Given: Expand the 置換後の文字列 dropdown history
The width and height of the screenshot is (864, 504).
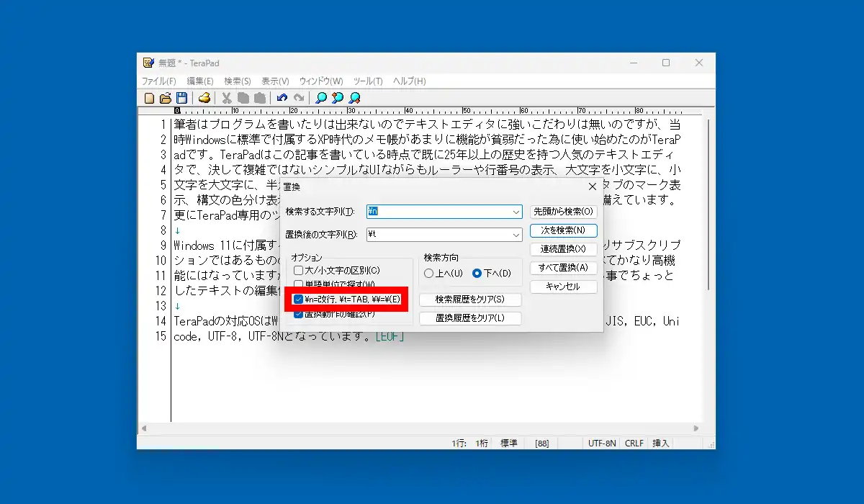Looking at the screenshot, I should (516, 235).
